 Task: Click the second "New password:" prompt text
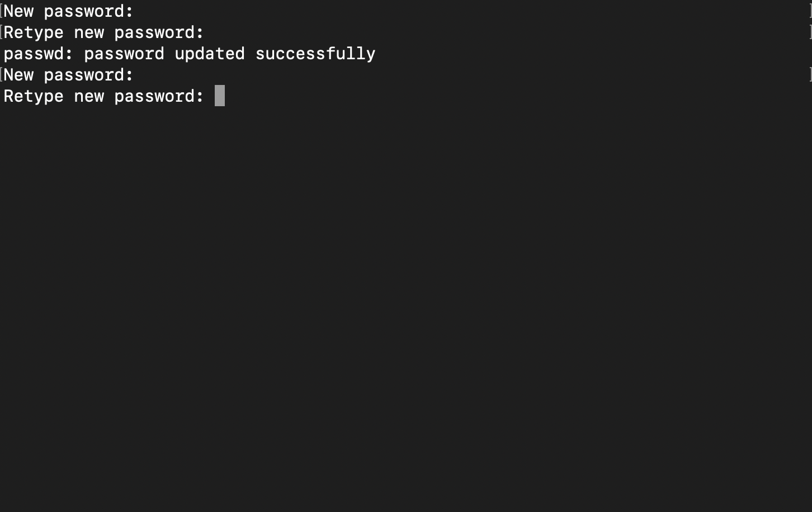point(69,75)
